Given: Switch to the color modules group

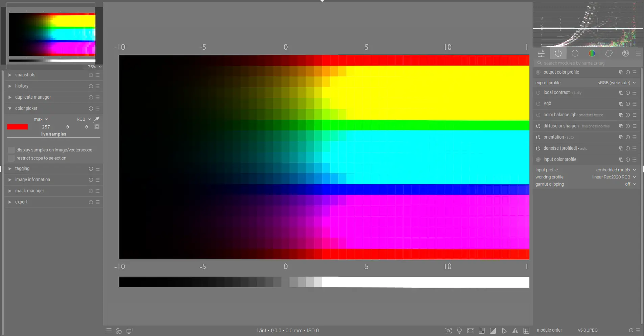Looking at the screenshot, I should point(592,53).
